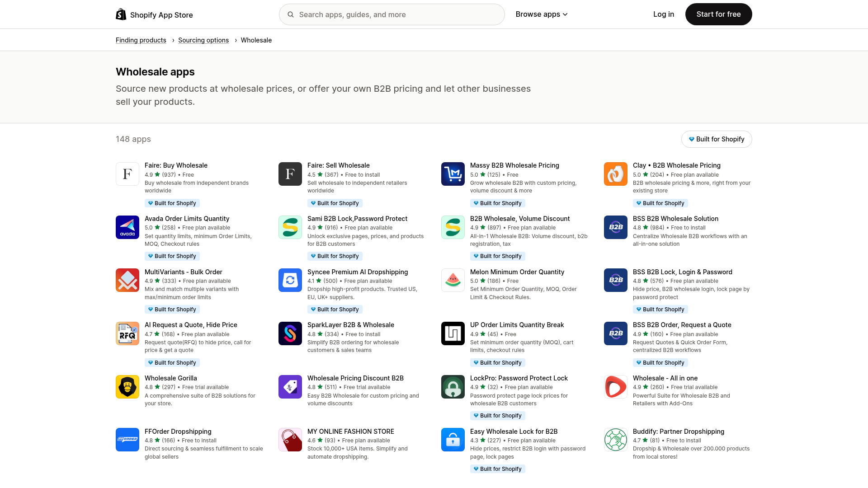Click the Wholesale breadcrumb text
Viewport: 868px width, 488px height.
(256, 40)
